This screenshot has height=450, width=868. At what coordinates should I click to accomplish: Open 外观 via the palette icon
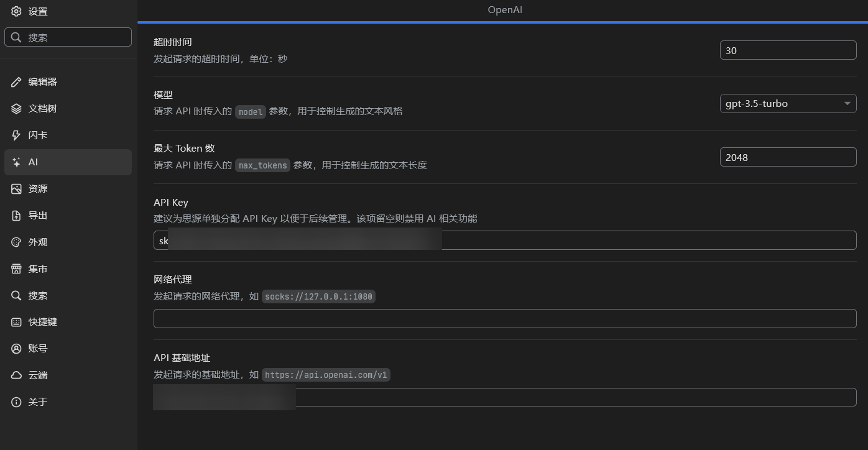[17, 242]
